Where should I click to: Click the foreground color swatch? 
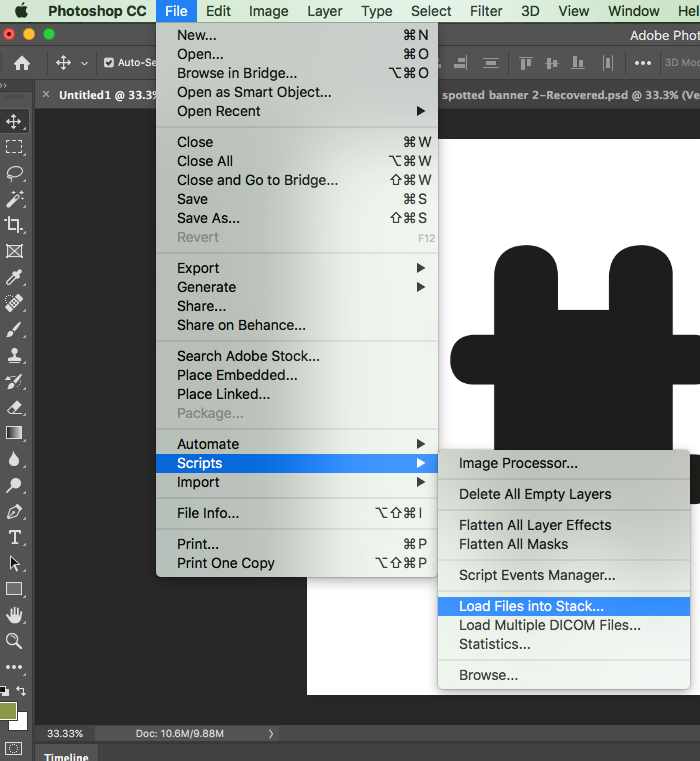pos(7,711)
